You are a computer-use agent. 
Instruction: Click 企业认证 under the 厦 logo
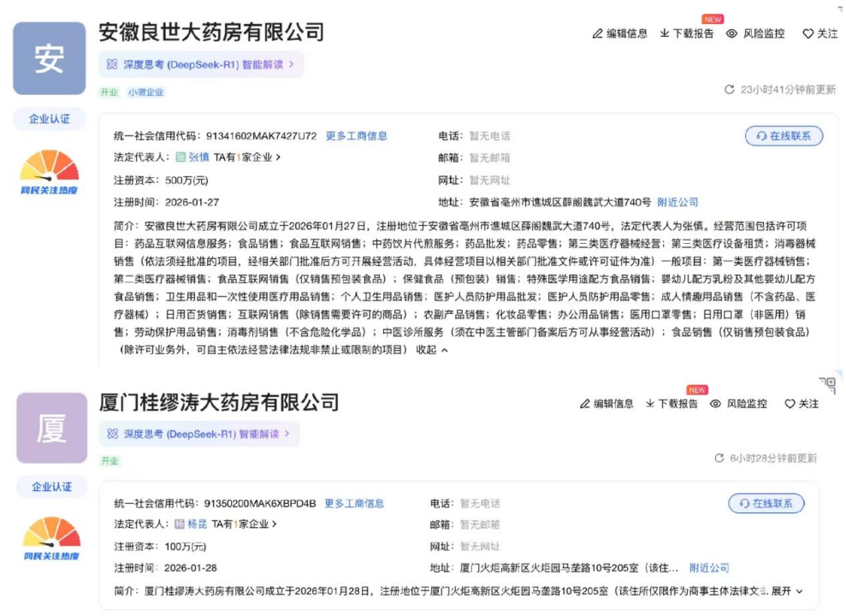[x=52, y=487]
